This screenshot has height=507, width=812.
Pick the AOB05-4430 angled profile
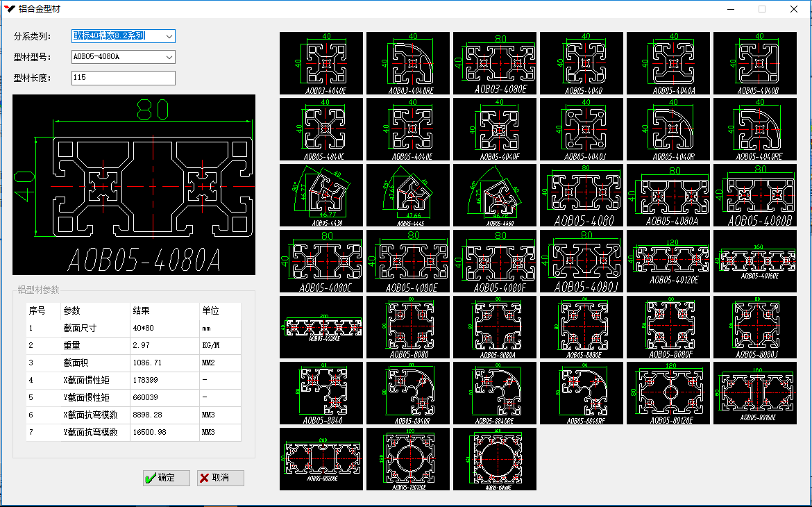pos(321,195)
